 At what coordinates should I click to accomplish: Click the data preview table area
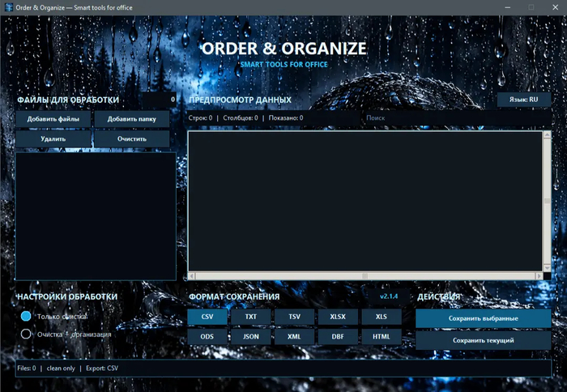364,201
